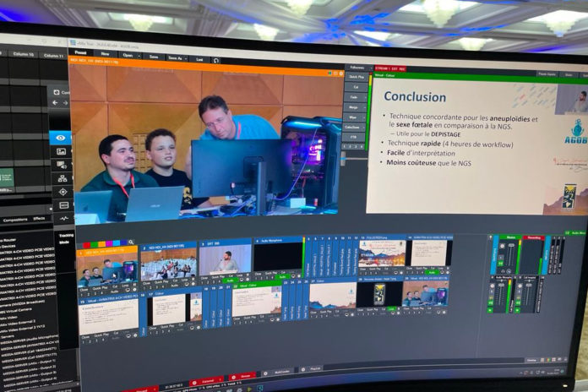The height and width of the screenshot is (392, 588).
Task: Toggle the Stream button in the bottom bar
Action: (x=242, y=376)
